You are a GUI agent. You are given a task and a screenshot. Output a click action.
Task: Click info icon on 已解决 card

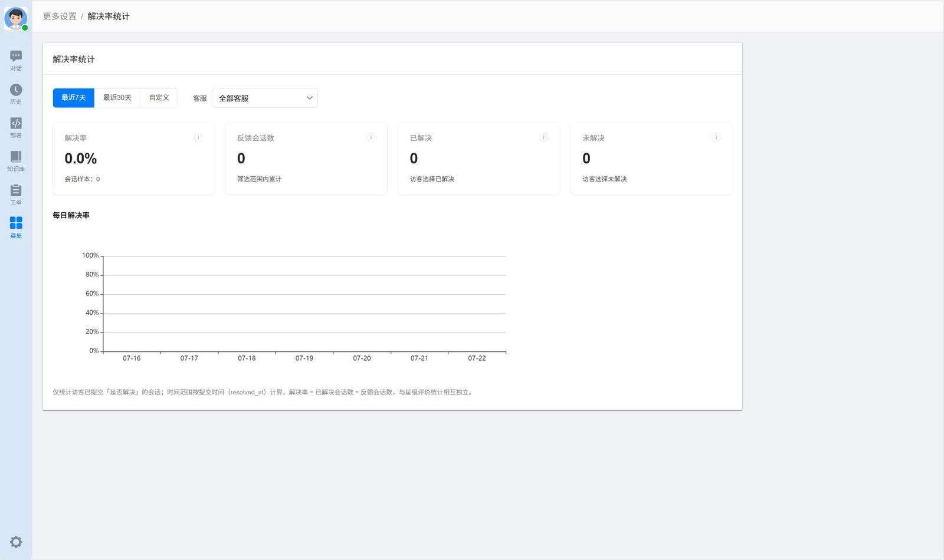pyautogui.click(x=543, y=137)
